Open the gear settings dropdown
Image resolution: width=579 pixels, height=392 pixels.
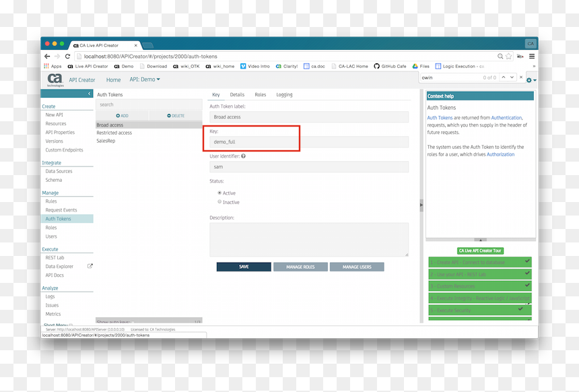click(531, 80)
